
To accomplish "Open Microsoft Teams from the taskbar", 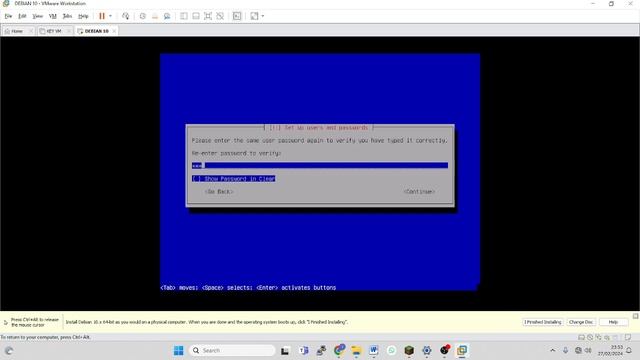I will (x=303, y=351).
